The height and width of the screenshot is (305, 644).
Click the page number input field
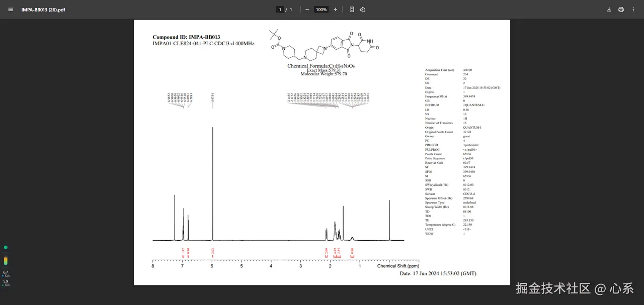280,10
